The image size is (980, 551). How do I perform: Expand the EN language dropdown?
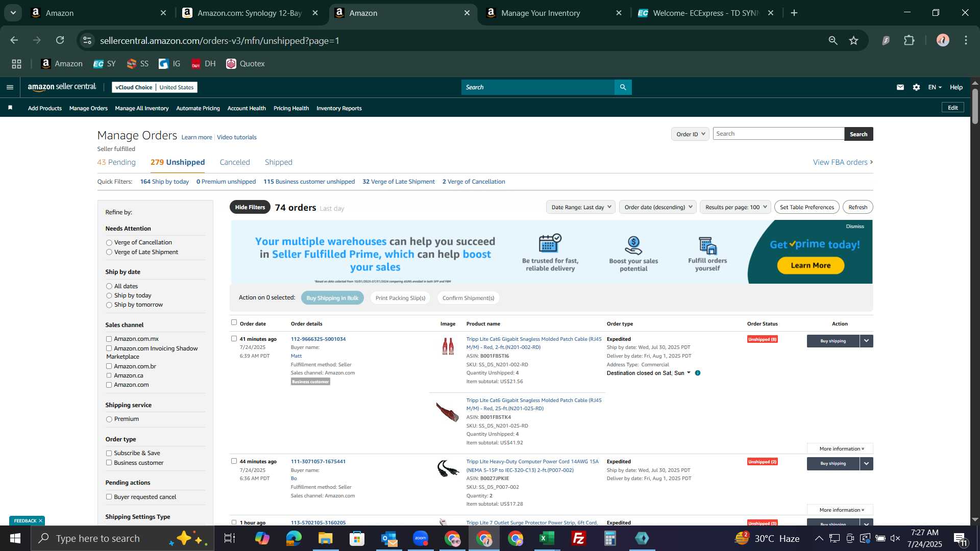(935, 87)
